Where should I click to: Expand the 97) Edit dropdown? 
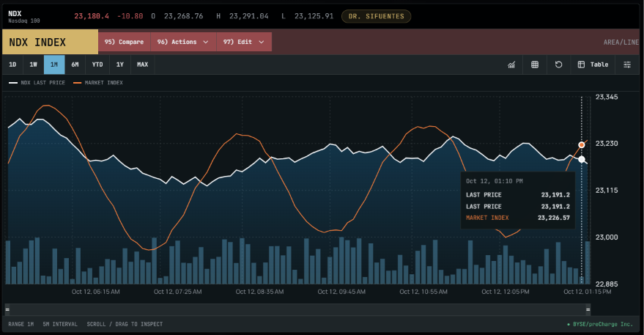click(x=244, y=42)
